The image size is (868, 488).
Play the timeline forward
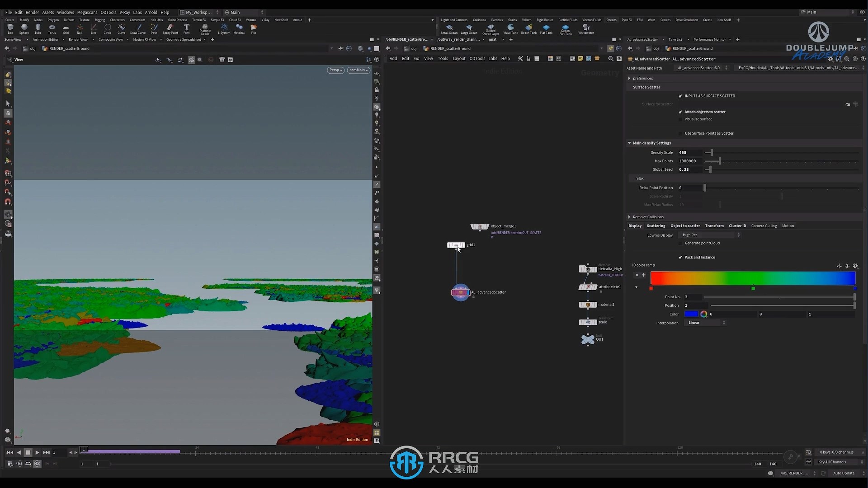(x=37, y=452)
